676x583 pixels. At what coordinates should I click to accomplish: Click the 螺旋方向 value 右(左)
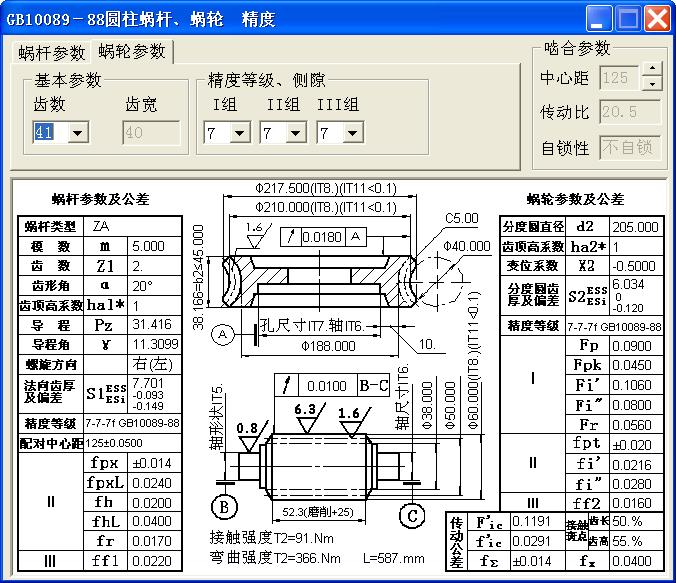tap(153, 364)
